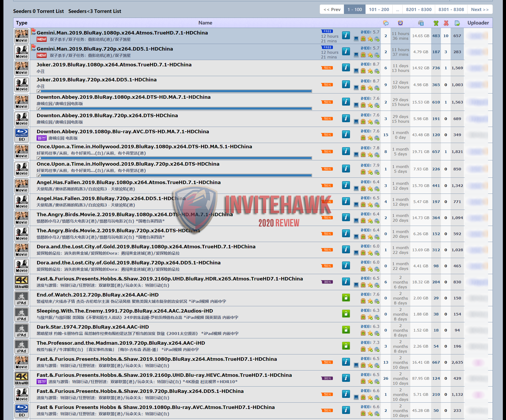Viewport: 506px width, 420px height.
Task: Open subtitle icon for Angry.Birds 1080p
Action: tap(356, 221)
